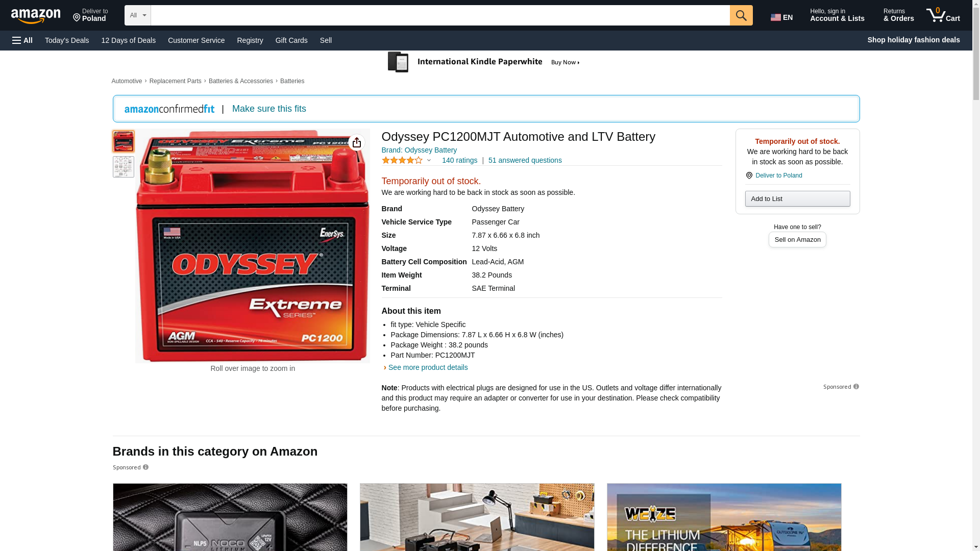Viewport: 980px width, 551px height.
Task: Click into the Amazon search input field
Action: coord(440,15)
